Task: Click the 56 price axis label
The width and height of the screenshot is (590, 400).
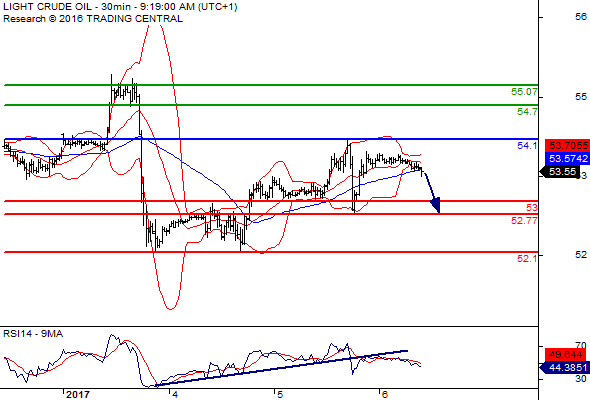Action: point(581,17)
